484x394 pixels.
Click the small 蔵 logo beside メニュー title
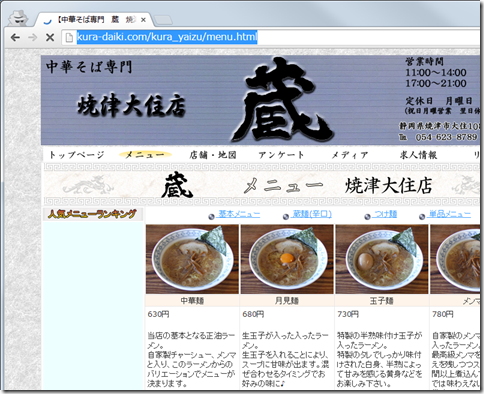[x=177, y=185]
